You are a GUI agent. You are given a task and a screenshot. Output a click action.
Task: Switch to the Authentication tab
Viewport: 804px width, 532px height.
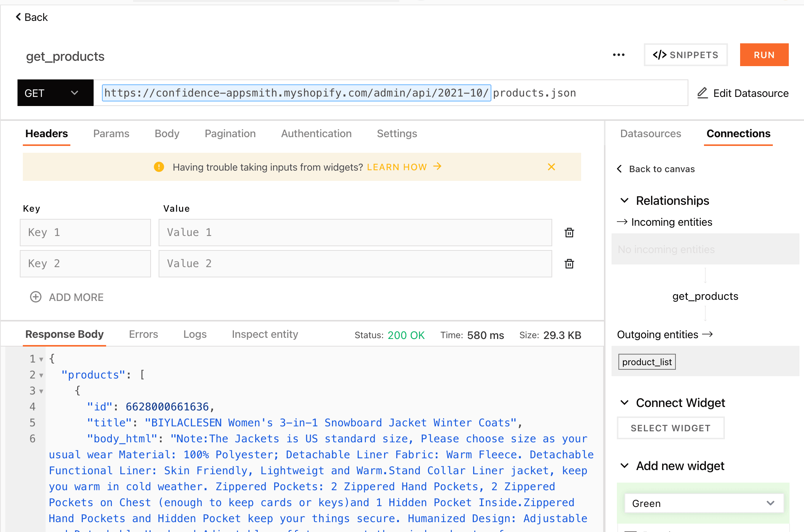[x=316, y=134]
